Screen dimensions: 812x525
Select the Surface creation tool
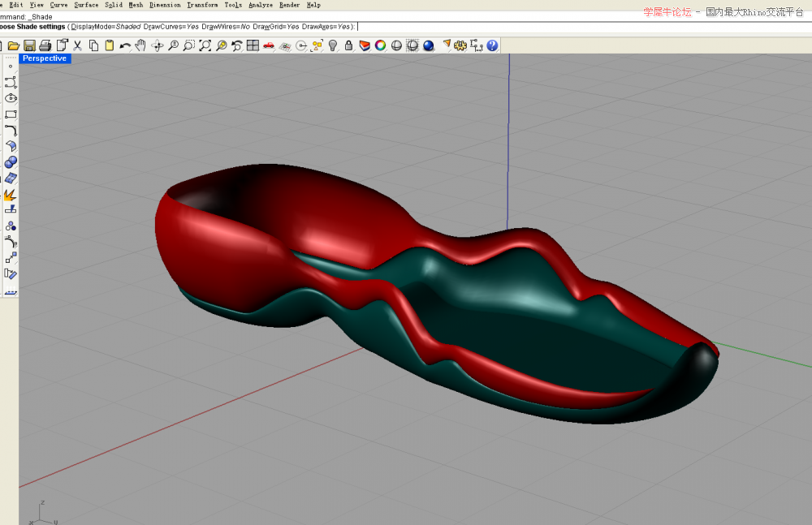point(11,146)
